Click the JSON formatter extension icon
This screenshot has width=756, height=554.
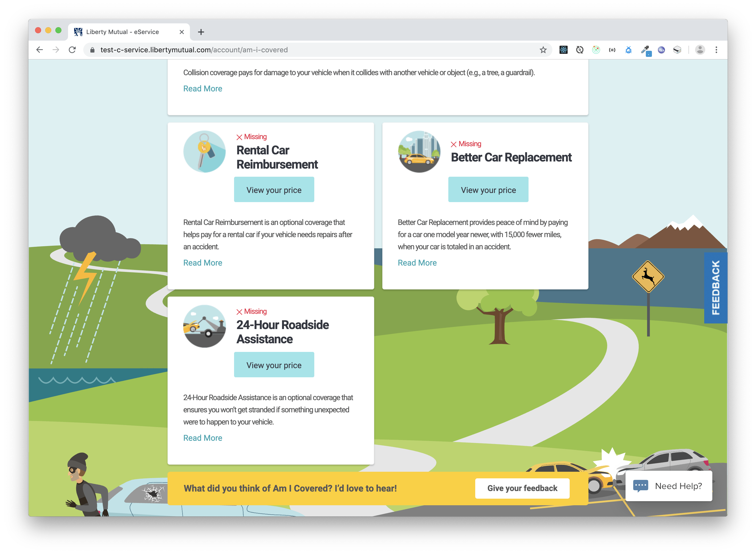[613, 50]
